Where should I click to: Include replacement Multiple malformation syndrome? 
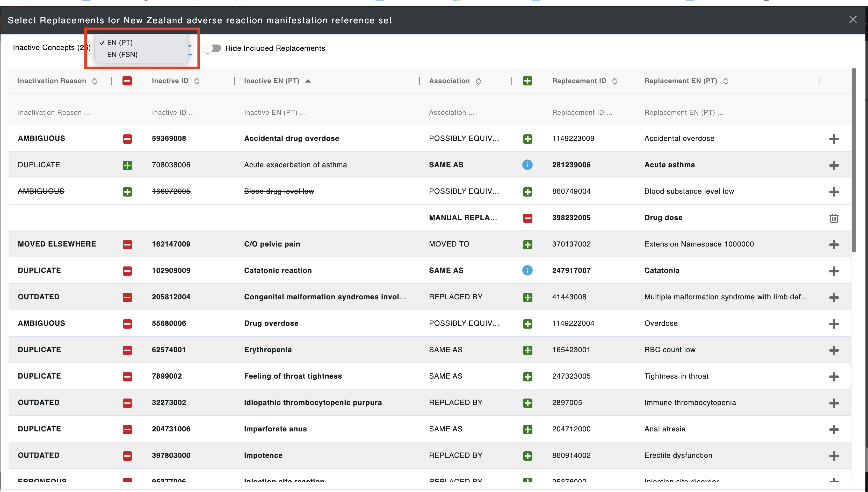point(527,297)
